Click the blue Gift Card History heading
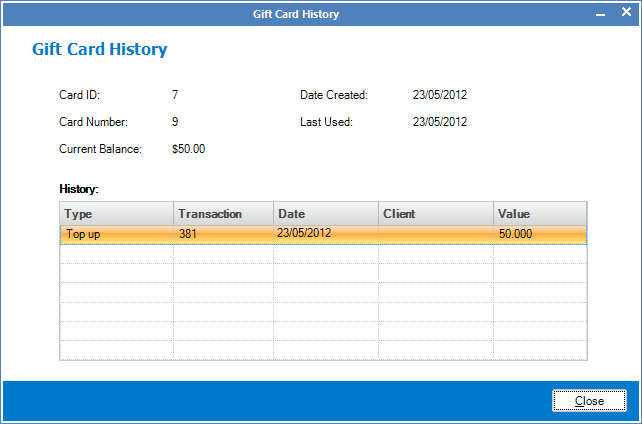Screen dimensions: 642x424 click(x=99, y=49)
